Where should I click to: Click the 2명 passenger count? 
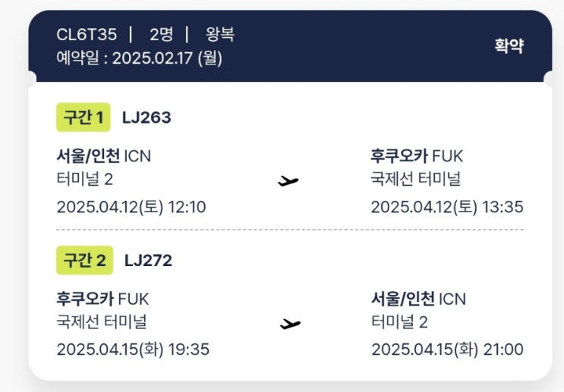pyautogui.click(x=162, y=35)
